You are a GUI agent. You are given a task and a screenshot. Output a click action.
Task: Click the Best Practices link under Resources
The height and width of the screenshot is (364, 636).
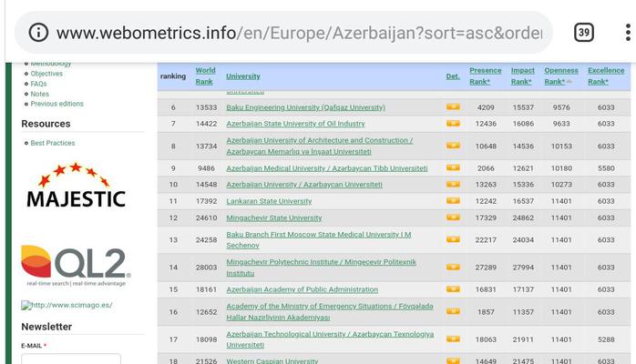tap(53, 143)
